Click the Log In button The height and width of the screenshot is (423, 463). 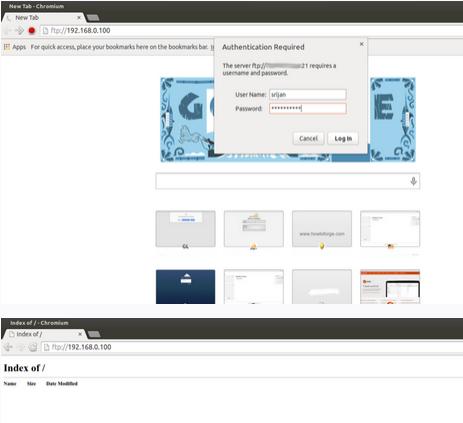point(343,138)
